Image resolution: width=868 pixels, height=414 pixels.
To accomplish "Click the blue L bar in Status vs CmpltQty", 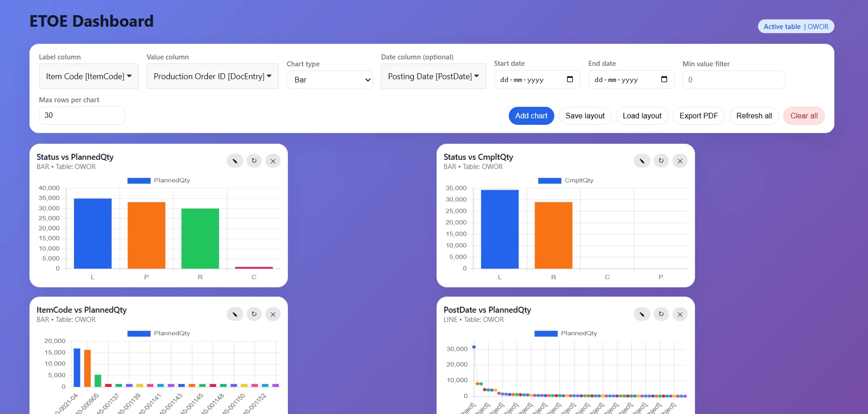I will [500, 229].
